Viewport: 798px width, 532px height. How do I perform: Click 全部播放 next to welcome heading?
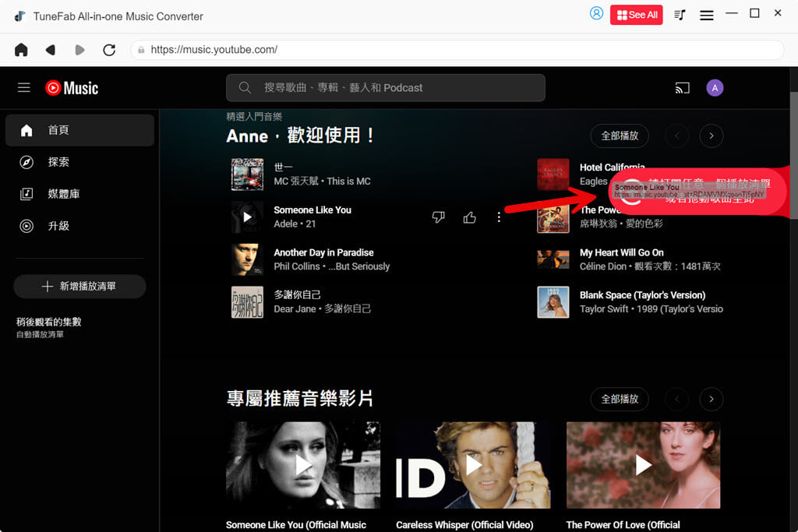click(620, 136)
